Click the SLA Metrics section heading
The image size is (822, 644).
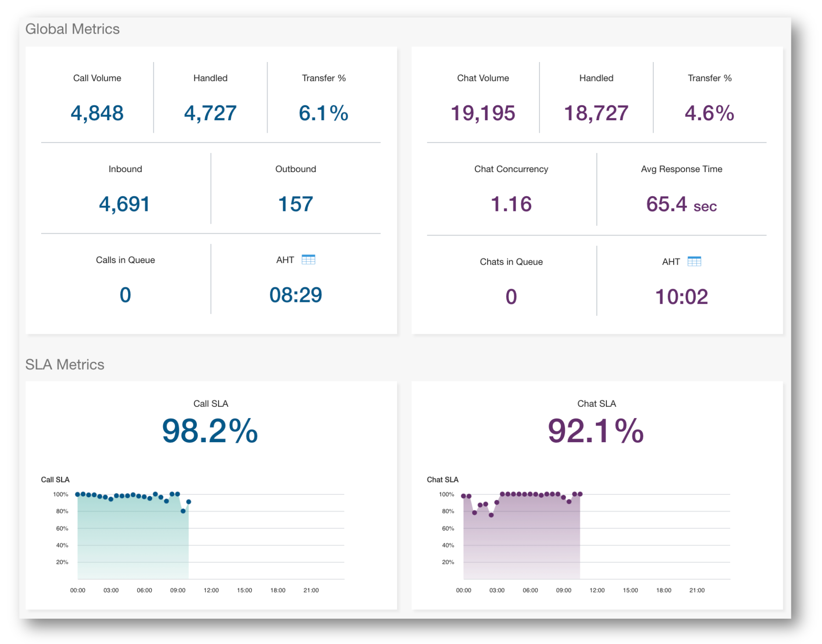(x=65, y=364)
